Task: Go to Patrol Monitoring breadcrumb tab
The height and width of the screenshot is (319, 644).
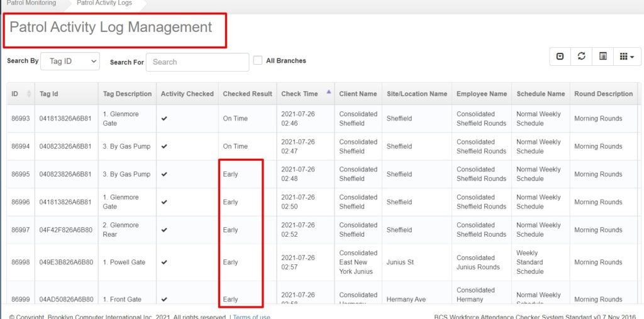Action: [x=31, y=4]
